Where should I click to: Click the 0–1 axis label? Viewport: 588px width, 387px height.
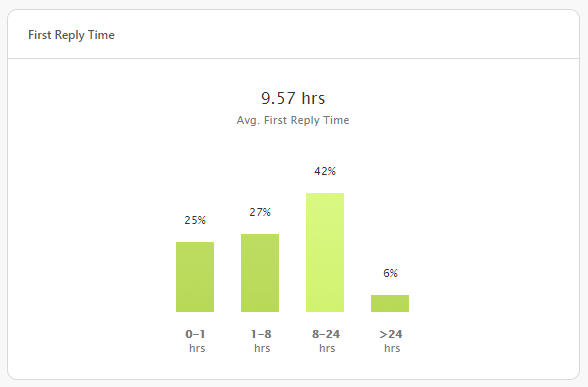[195, 334]
